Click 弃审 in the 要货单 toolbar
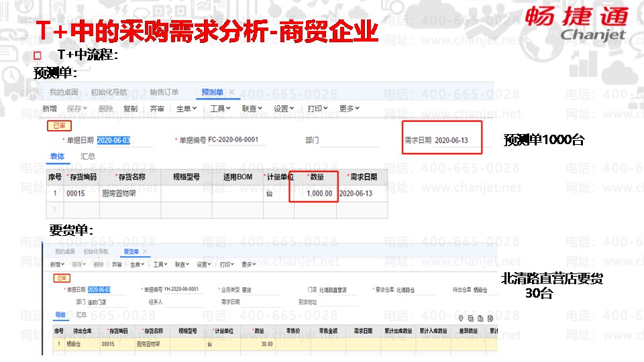 (x=117, y=265)
